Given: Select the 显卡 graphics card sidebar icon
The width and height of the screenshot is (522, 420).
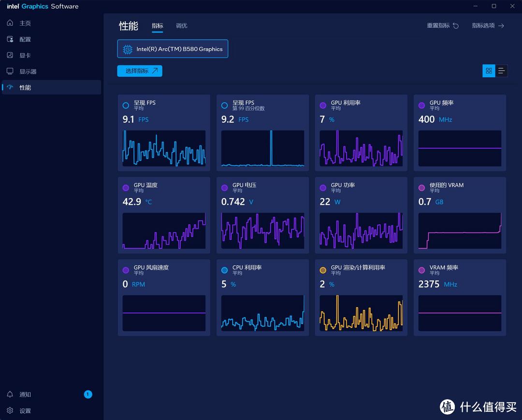Looking at the screenshot, I should point(10,55).
